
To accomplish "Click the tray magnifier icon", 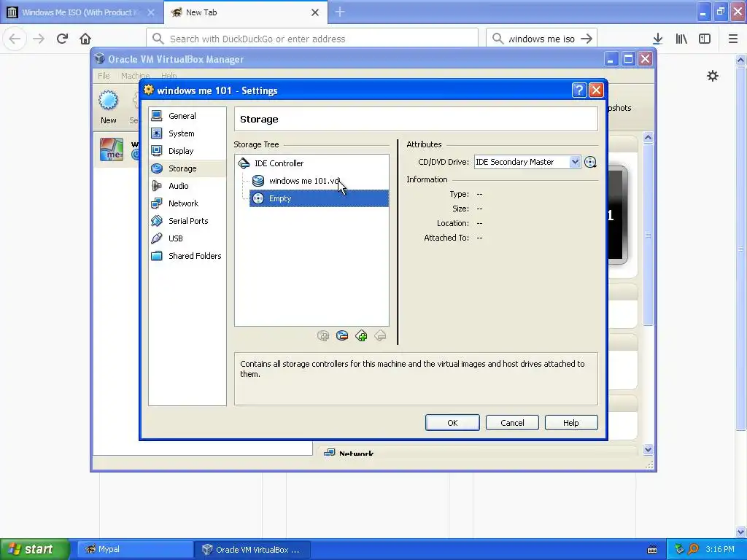I will click(x=693, y=549).
